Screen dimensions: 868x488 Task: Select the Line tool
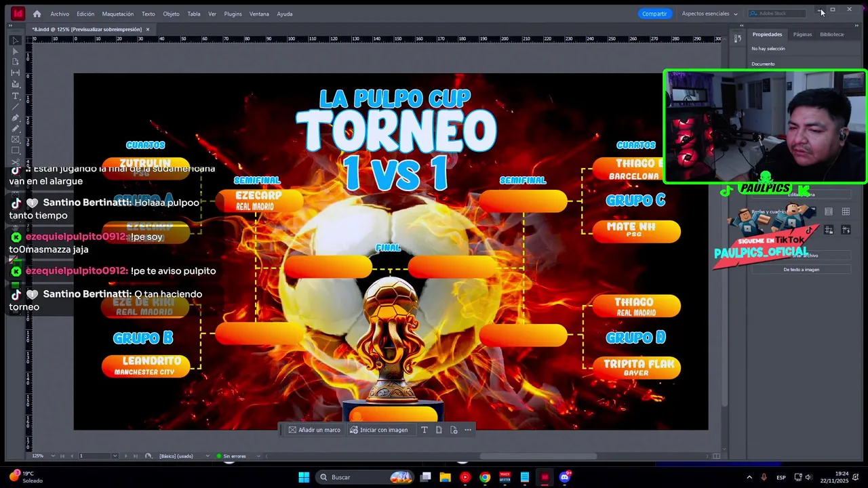(15, 106)
